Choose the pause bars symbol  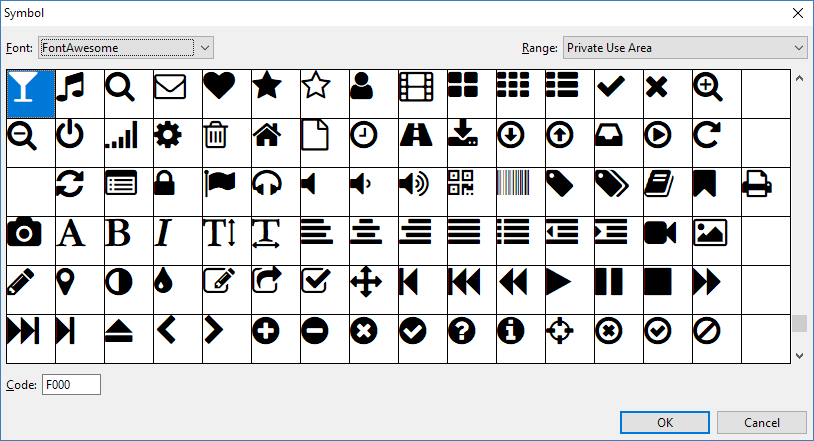coord(618,289)
